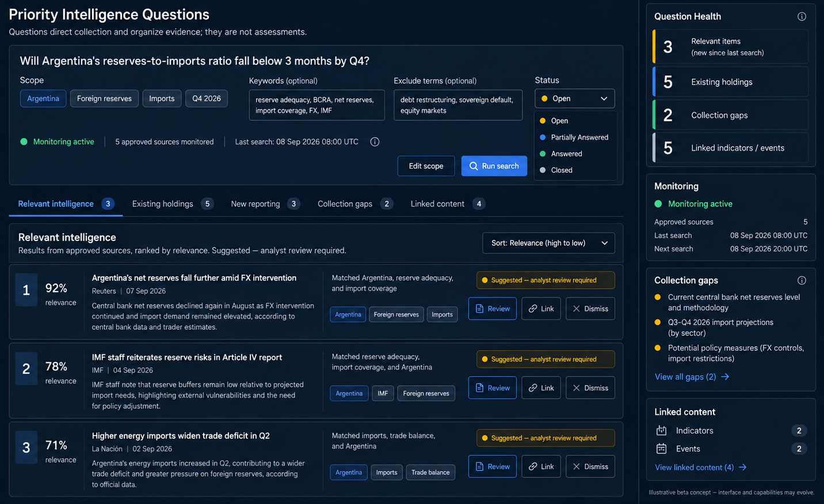Switch to the Linked content tab

(x=448, y=204)
